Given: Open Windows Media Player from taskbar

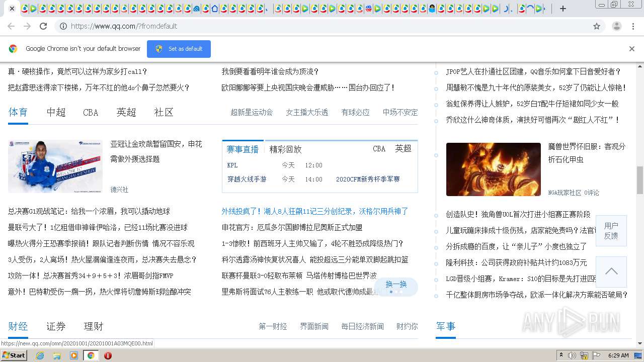Looking at the screenshot, I should tap(74, 355).
